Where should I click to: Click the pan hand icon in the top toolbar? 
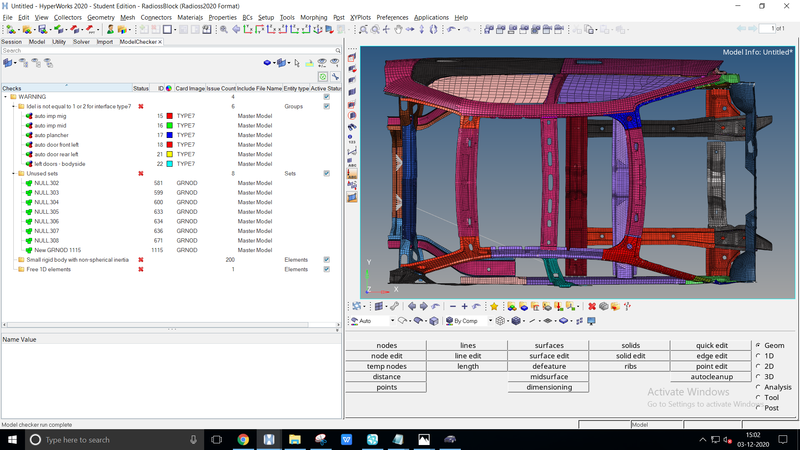(x=399, y=30)
